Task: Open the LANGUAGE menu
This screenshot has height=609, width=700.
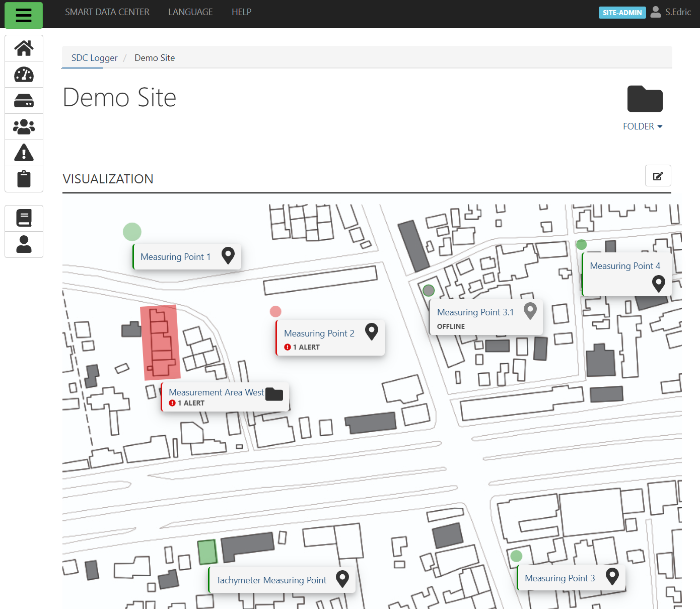Action: pyautogui.click(x=190, y=12)
